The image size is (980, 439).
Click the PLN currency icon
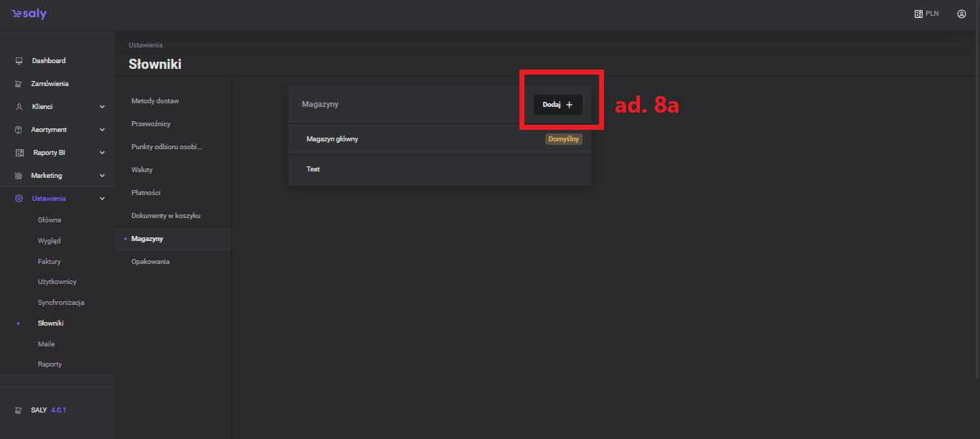pyautogui.click(x=918, y=14)
